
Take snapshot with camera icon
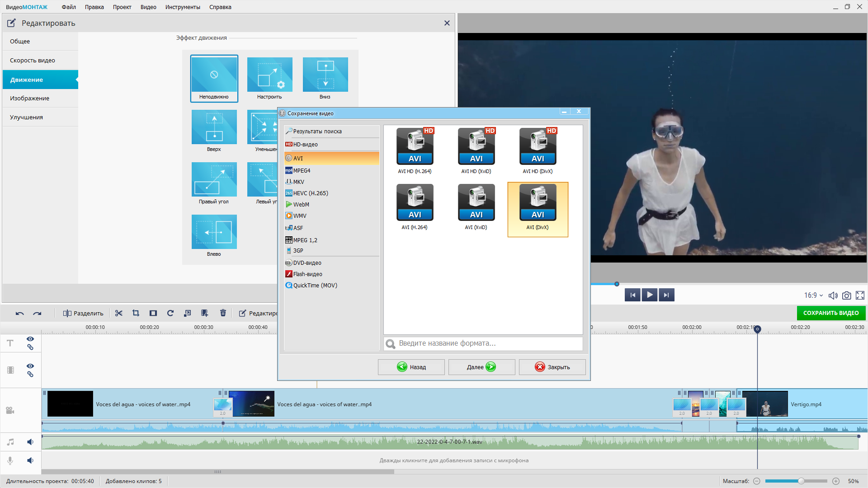(x=847, y=296)
